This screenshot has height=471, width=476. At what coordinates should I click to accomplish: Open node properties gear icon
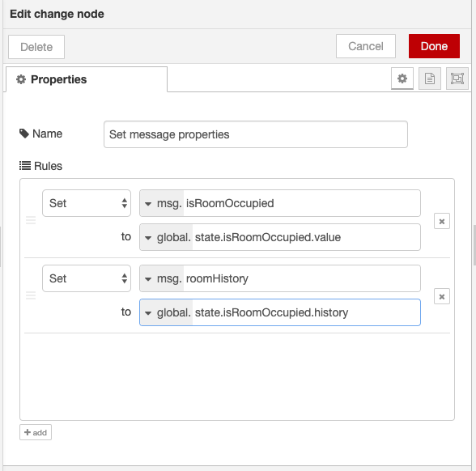402,78
